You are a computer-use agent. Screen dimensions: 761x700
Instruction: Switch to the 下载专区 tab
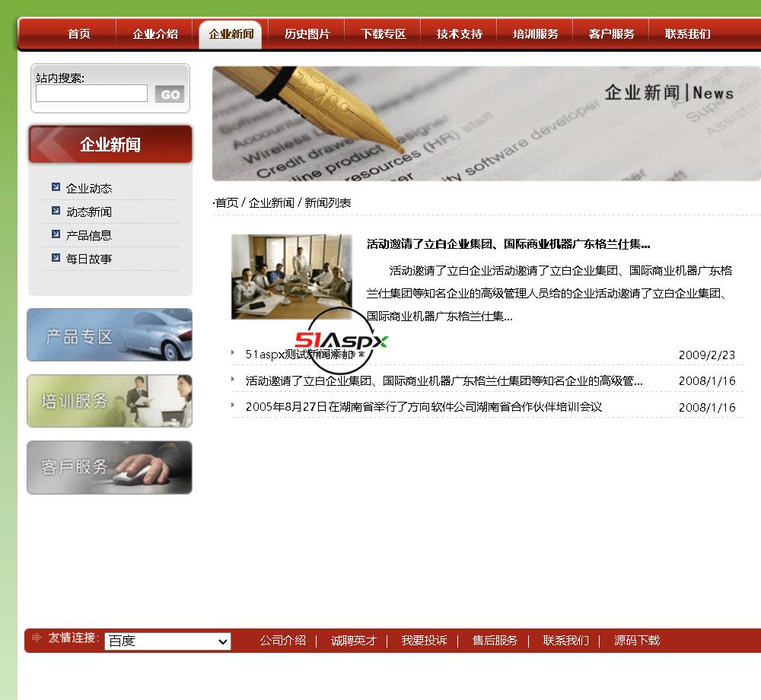[384, 34]
